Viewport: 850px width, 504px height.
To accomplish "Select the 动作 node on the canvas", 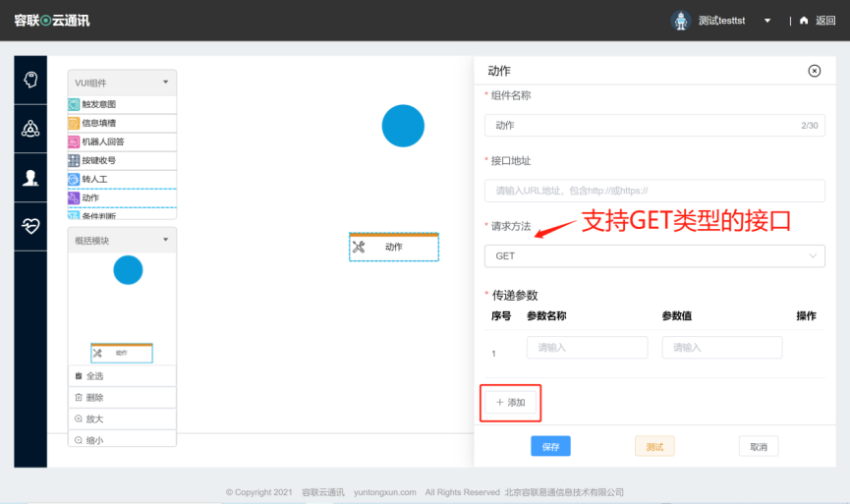I will pyautogui.click(x=394, y=248).
